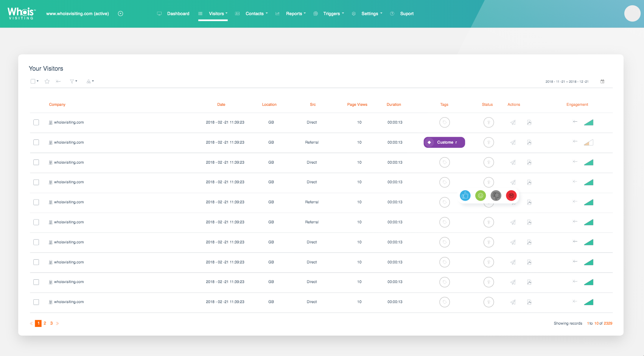
Task: Pick the grey thumbs-down reaction icon
Action: (496, 195)
